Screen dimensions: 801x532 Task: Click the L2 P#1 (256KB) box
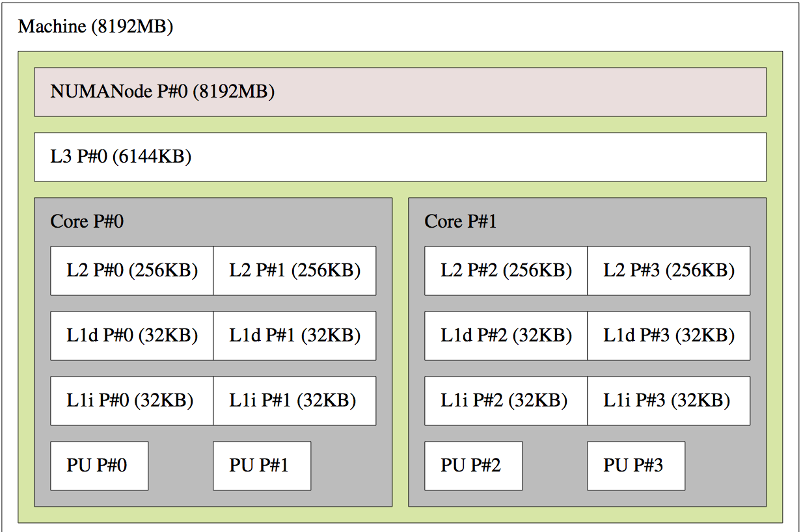(x=295, y=271)
